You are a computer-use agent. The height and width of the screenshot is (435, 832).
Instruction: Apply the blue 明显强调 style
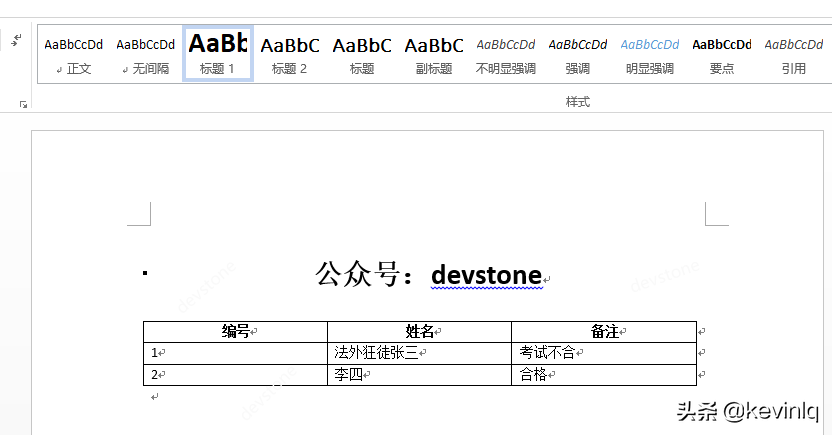click(650, 54)
